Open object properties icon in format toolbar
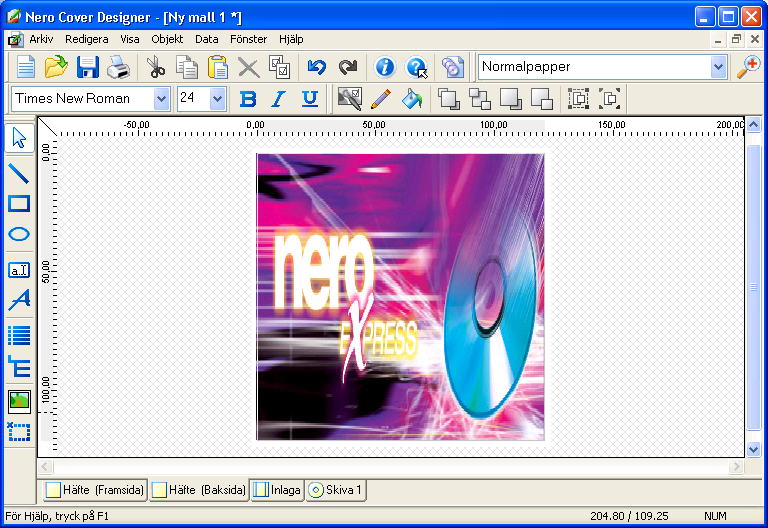 tap(350, 98)
